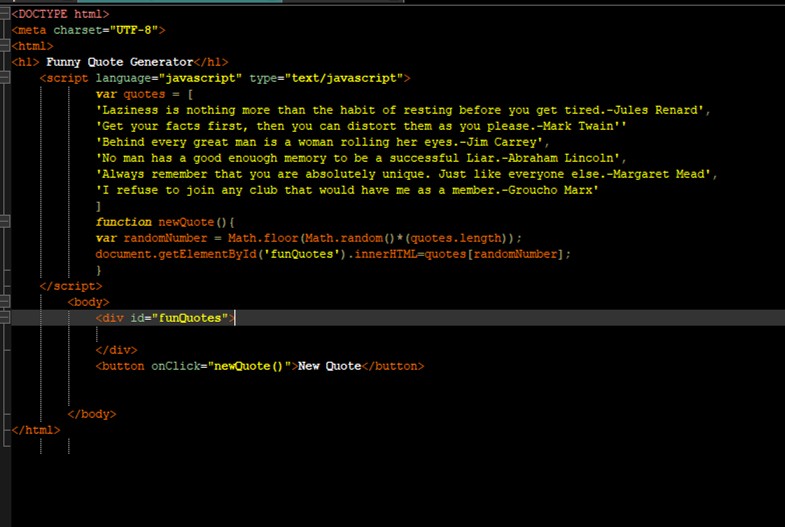785x527 pixels.
Task: Click the type="text/javascript" attribute
Action: (326, 78)
